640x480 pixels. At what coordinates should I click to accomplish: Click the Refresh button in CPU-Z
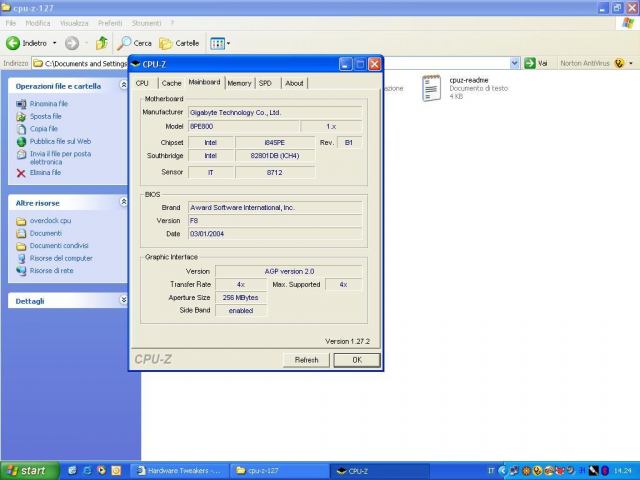[x=306, y=360]
